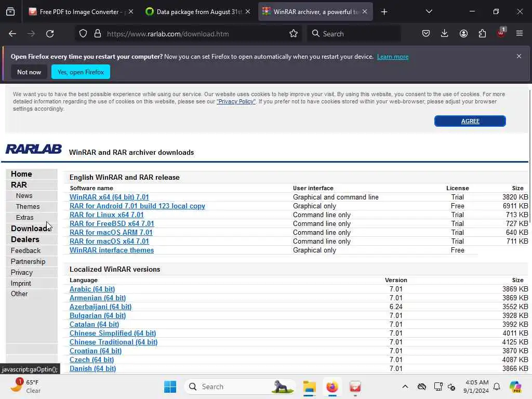Close the PDF to Image Converter tab
The height and width of the screenshot is (399, 532).
(131, 12)
